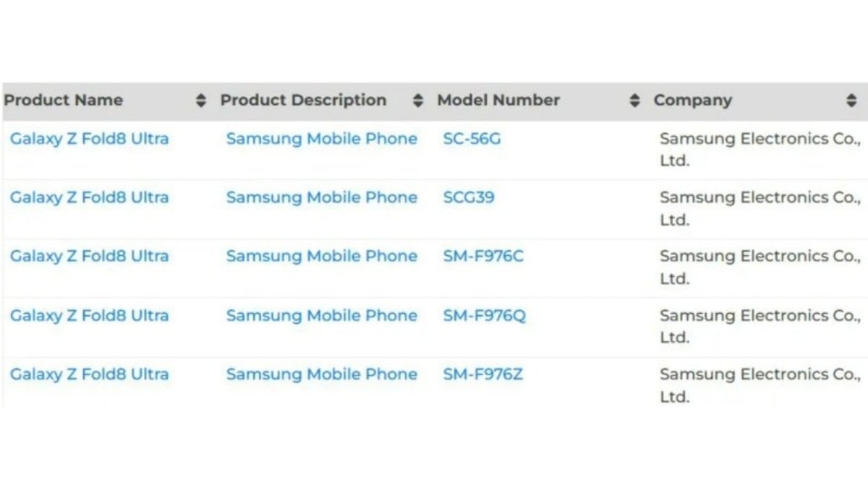Open model number SM-F976Q link

pyautogui.click(x=485, y=315)
